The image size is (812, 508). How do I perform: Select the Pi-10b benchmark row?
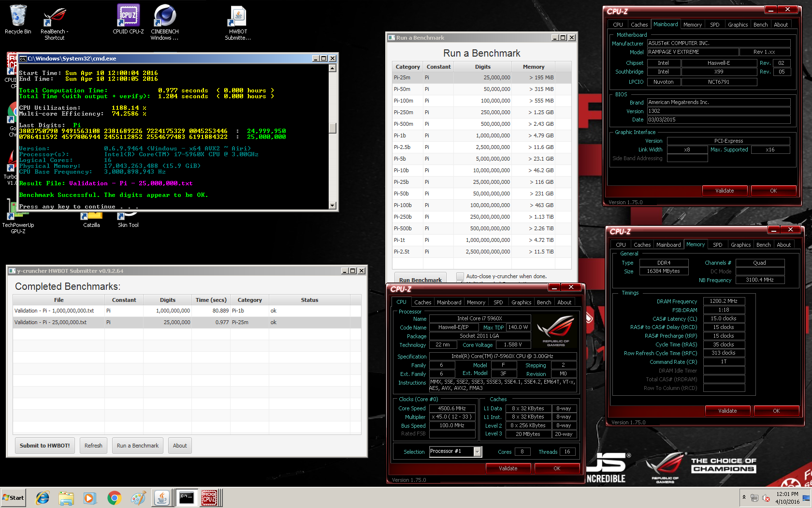(482, 170)
